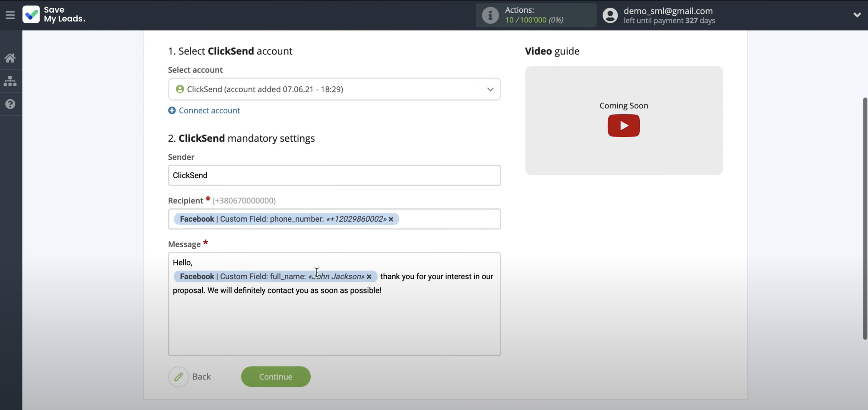
Task: Click the Back button label
Action: tap(201, 376)
